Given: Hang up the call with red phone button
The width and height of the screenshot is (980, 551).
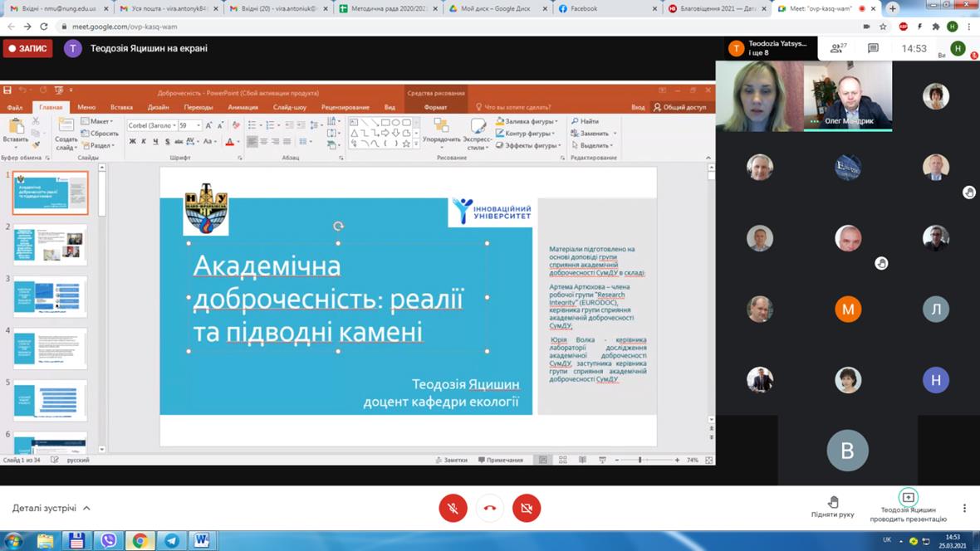Looking at the screenshot, I should (x=490, y=508).
